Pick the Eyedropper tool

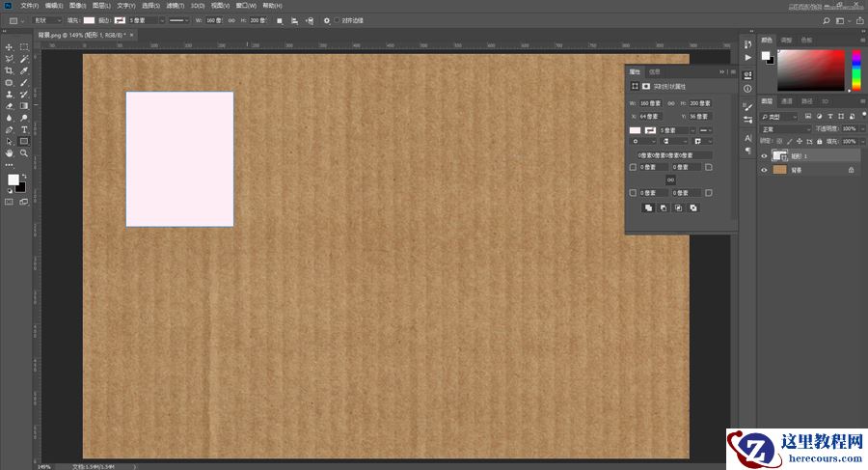coord(24,70)
